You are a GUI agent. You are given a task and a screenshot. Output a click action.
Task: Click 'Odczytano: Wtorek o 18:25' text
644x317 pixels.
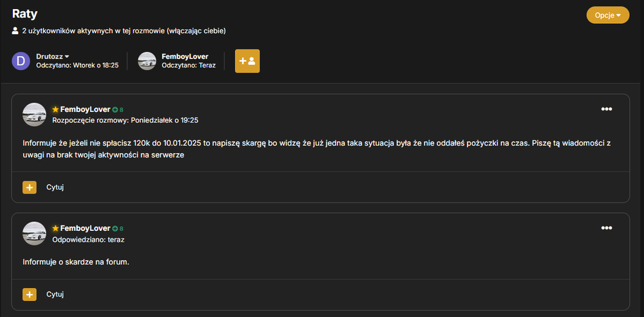[x=77, y=65]
